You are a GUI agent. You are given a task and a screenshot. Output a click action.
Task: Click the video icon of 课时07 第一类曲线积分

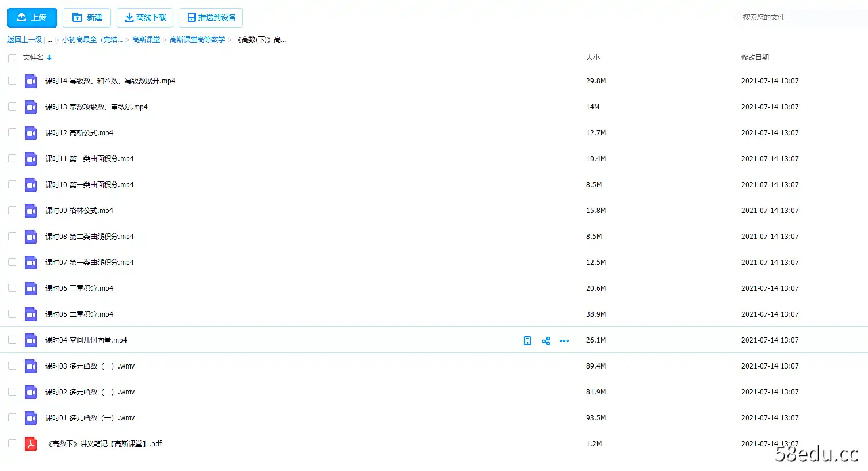pyautogui.click(x=31, y=263)
